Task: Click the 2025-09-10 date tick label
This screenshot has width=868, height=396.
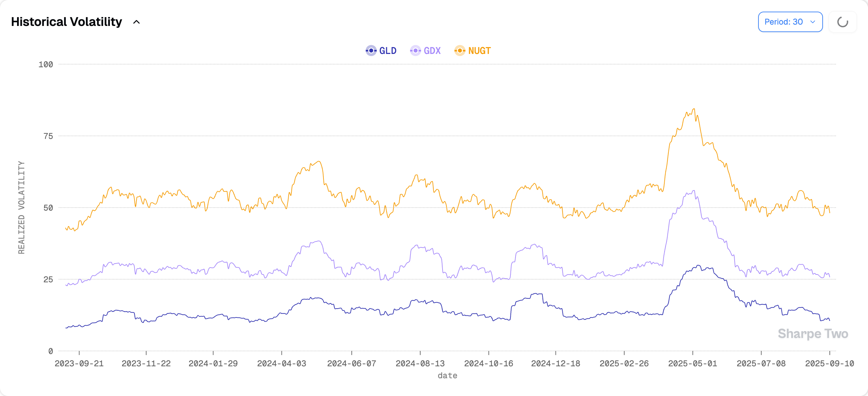Action: 829,364
